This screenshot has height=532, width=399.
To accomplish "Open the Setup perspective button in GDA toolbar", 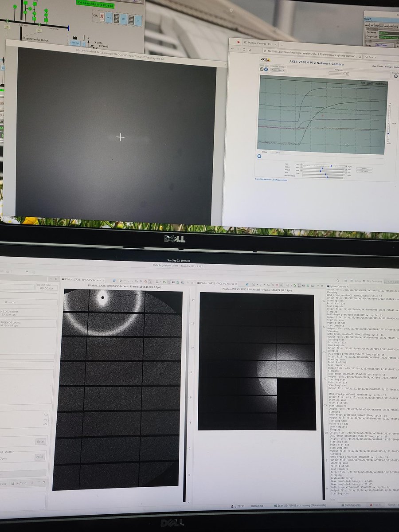I will [356, 281].
